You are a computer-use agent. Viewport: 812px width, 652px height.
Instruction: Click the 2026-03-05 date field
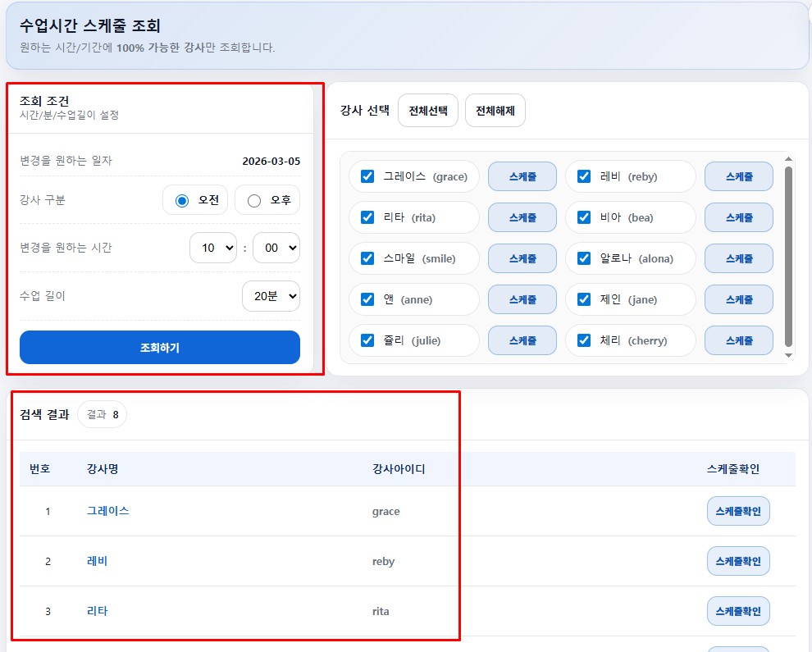coord(271,161)
